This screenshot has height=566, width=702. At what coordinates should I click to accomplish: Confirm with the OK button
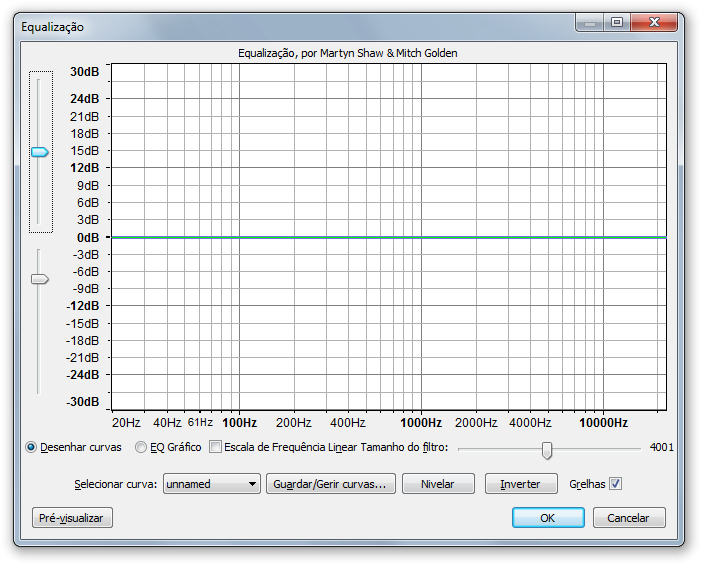click(548, 518)
